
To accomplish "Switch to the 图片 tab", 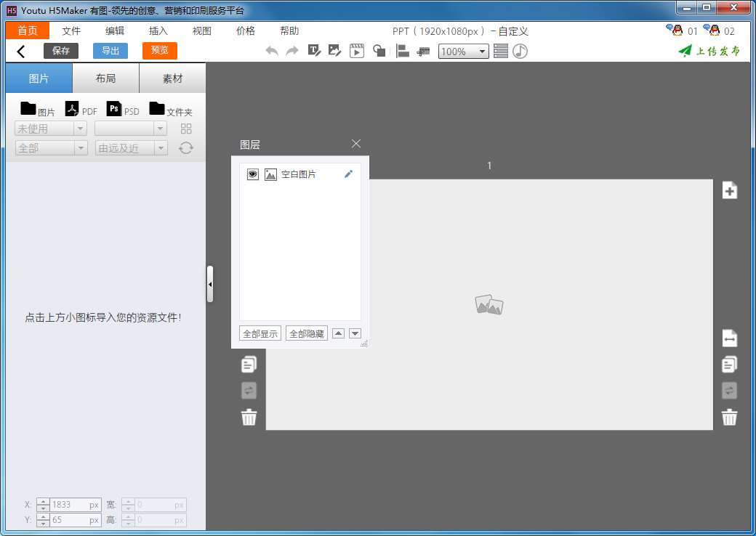I will tap(39, 78).
